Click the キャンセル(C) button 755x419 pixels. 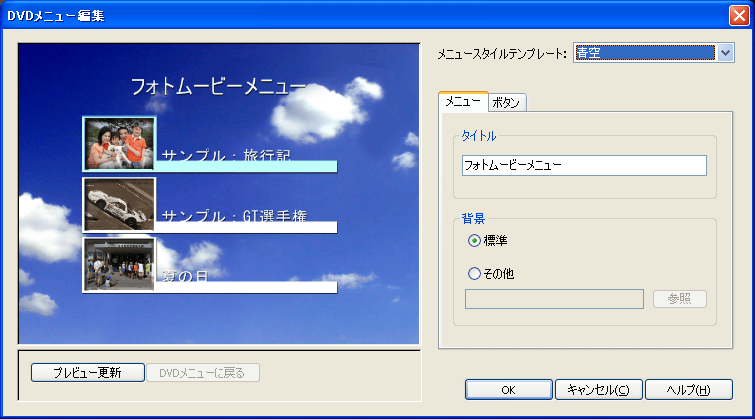(599, 390)
